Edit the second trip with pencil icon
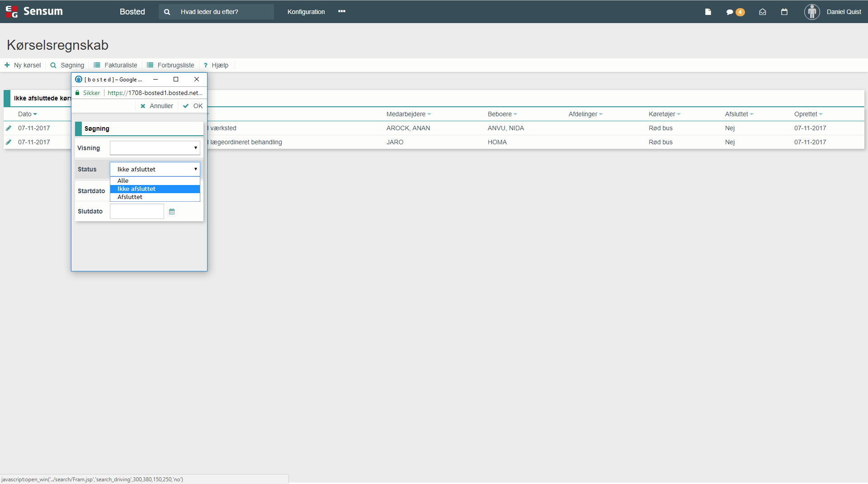Screen dimensions: 868x484 [x=9, y=142]
